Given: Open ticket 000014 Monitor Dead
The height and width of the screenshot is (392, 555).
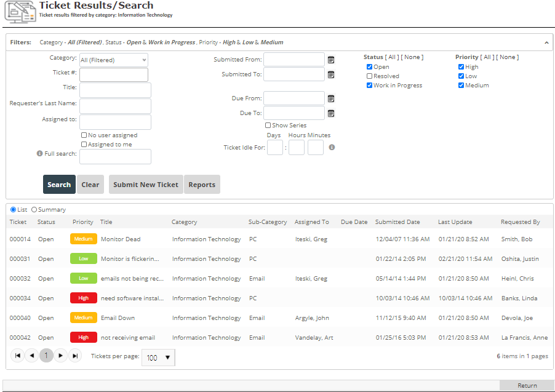Looking at the screenshot, I should coord(121,239).
